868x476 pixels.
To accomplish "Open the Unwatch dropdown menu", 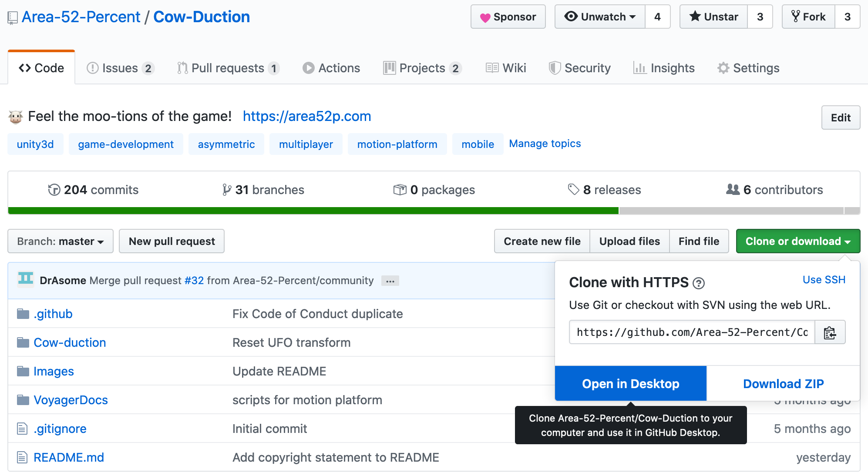I will 600,17.
